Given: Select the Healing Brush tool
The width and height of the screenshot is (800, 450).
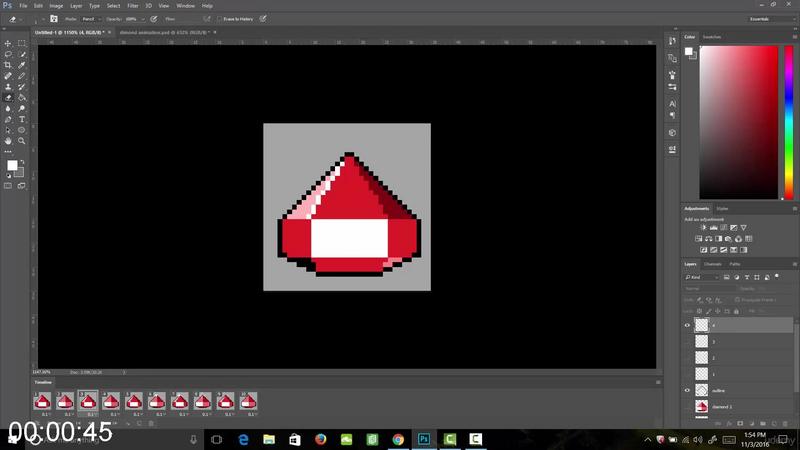Looking at the screenshot, I should (x=8, y=76).
